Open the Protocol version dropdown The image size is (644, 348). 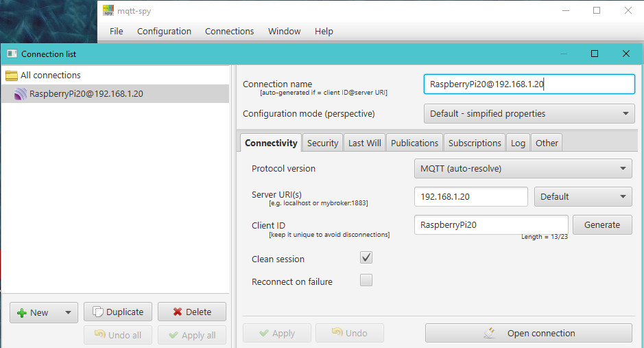coord(523,168)
